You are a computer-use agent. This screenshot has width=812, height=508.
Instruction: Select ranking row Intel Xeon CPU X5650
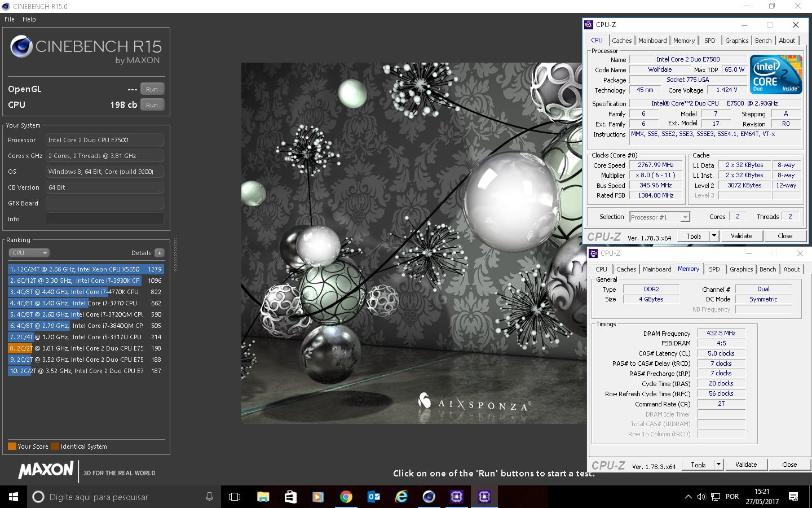coord(86,269)
